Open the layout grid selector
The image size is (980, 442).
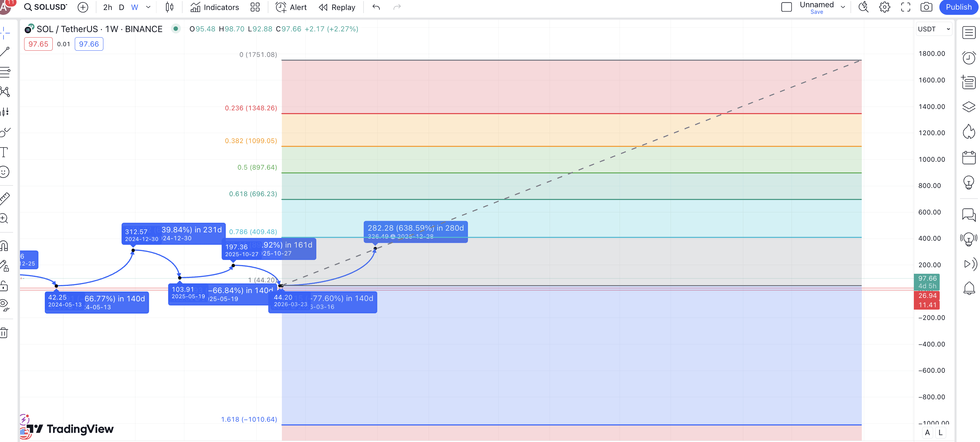(255, 7)
